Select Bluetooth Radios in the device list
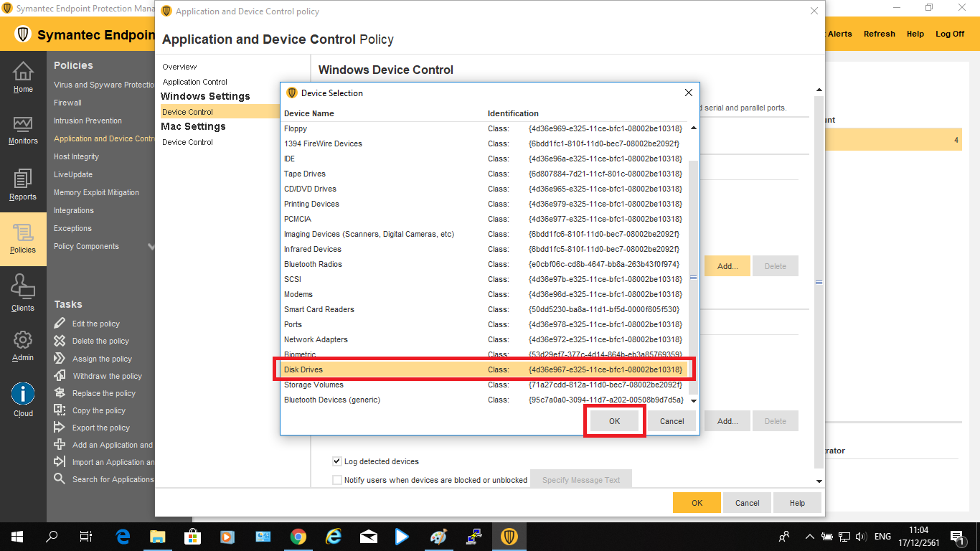 pos(313,264)
